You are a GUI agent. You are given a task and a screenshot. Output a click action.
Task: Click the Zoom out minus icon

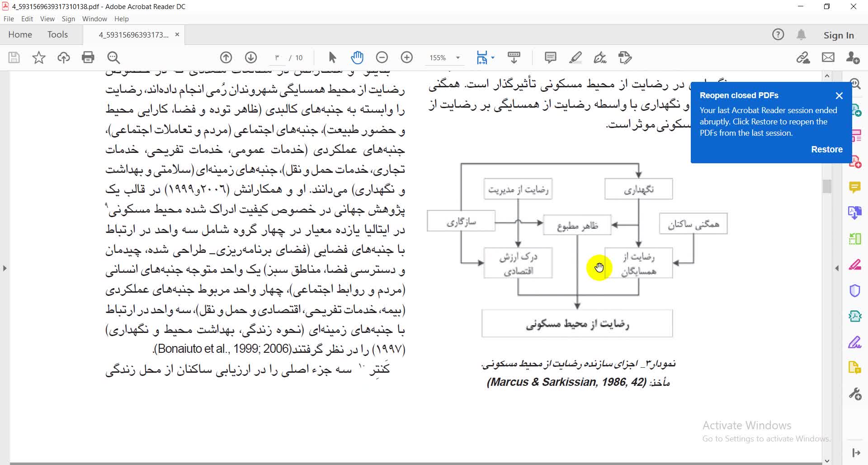pos(382,57)
